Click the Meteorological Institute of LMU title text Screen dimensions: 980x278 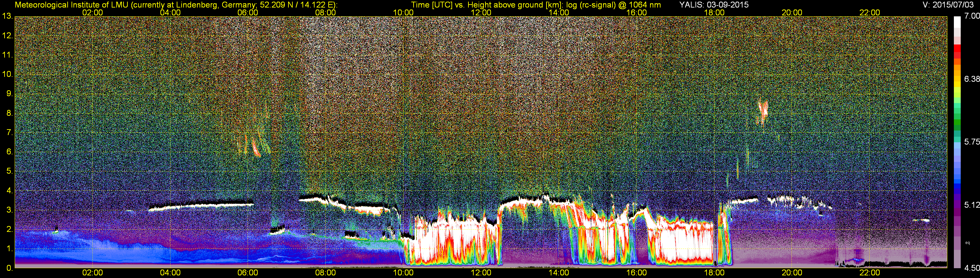point(176,5)
